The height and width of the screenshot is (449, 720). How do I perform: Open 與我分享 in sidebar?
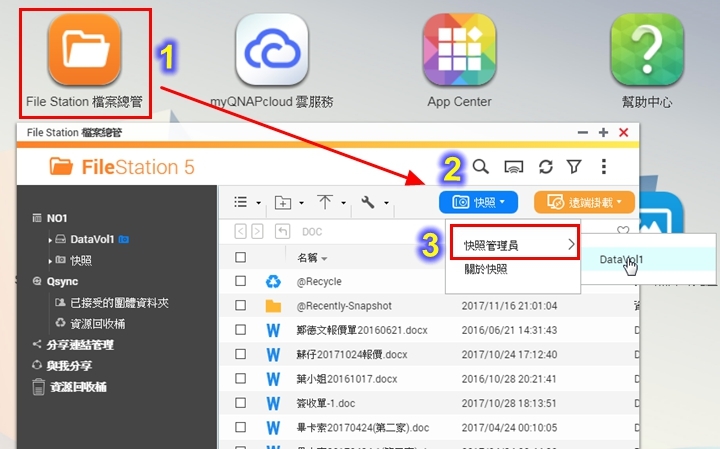[x=69, y=366]
